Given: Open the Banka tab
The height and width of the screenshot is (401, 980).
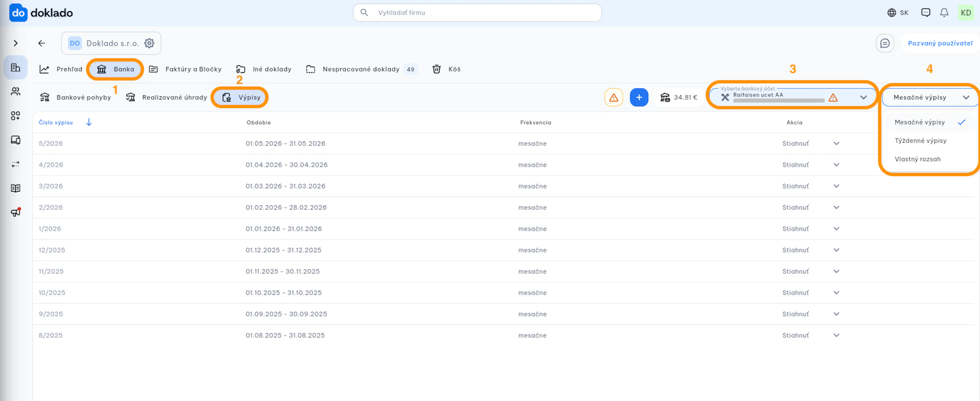Looking at the screenshot, I should pos(115,69).
